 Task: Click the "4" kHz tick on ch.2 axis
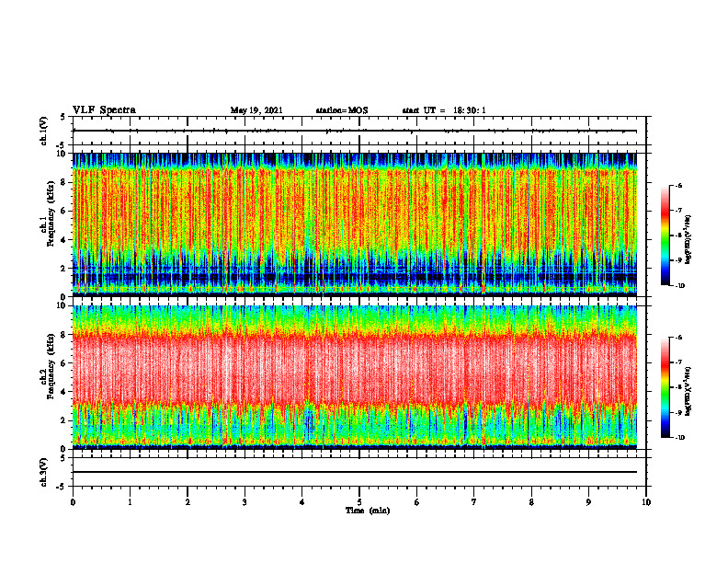63,392
